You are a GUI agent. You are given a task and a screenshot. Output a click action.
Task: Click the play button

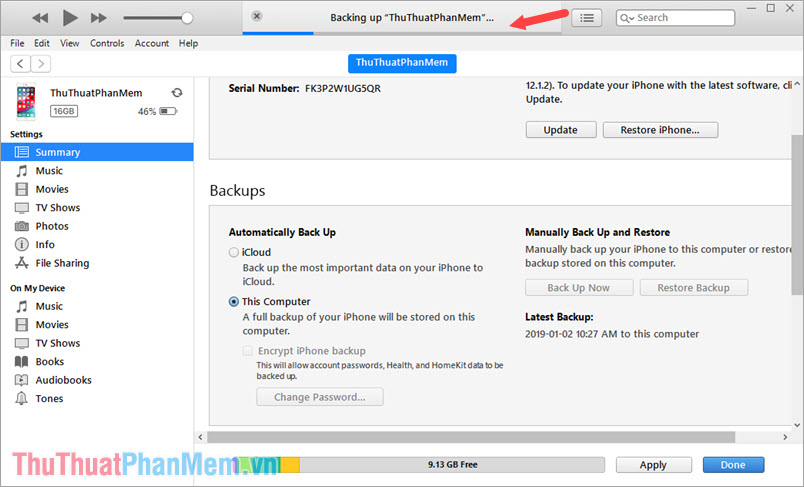(70, 18)
